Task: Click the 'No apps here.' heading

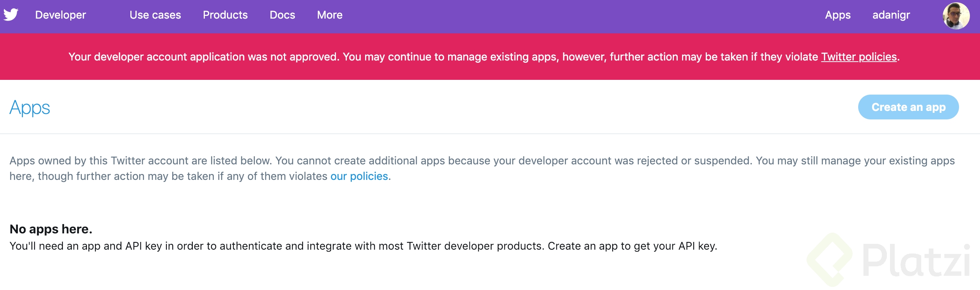Action: [x=51, y=229]
